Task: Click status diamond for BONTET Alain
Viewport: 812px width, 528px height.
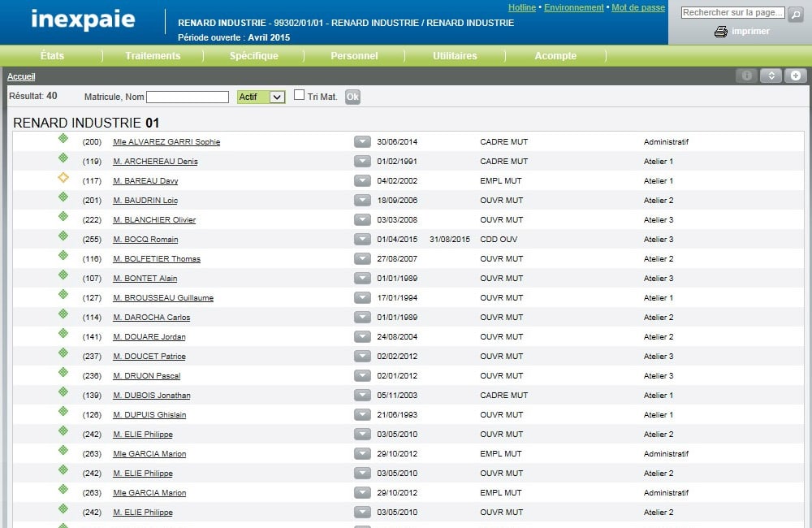Action: (x=63, y=275)
